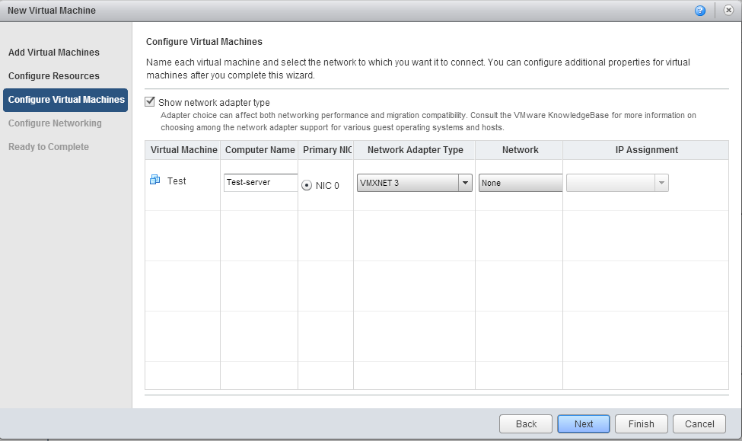The image size is (742, 441).
Task: Click the Virtual Machine column header
Action: [x=183, y=150]
